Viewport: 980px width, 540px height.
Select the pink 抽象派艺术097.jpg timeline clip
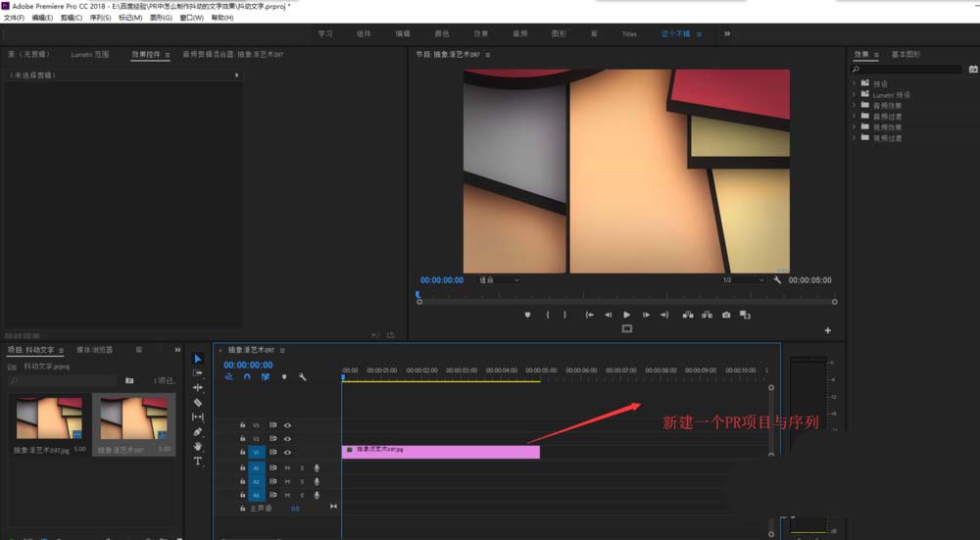[440, 452]
